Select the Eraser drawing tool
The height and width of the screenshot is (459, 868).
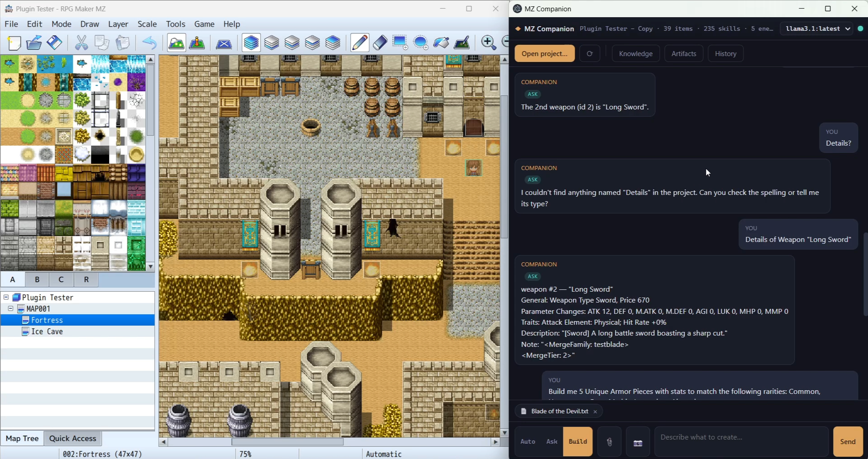pyautogui.click(x=380, y=43)
